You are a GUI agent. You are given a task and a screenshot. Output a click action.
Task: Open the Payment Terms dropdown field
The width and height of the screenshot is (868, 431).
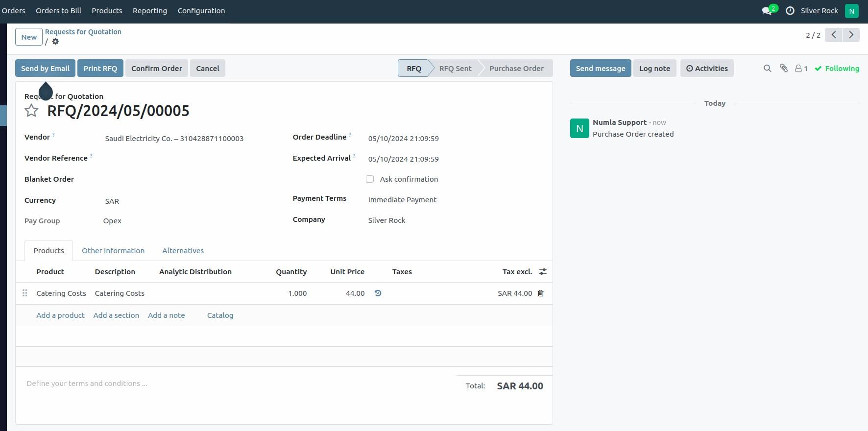pos(456,200)
